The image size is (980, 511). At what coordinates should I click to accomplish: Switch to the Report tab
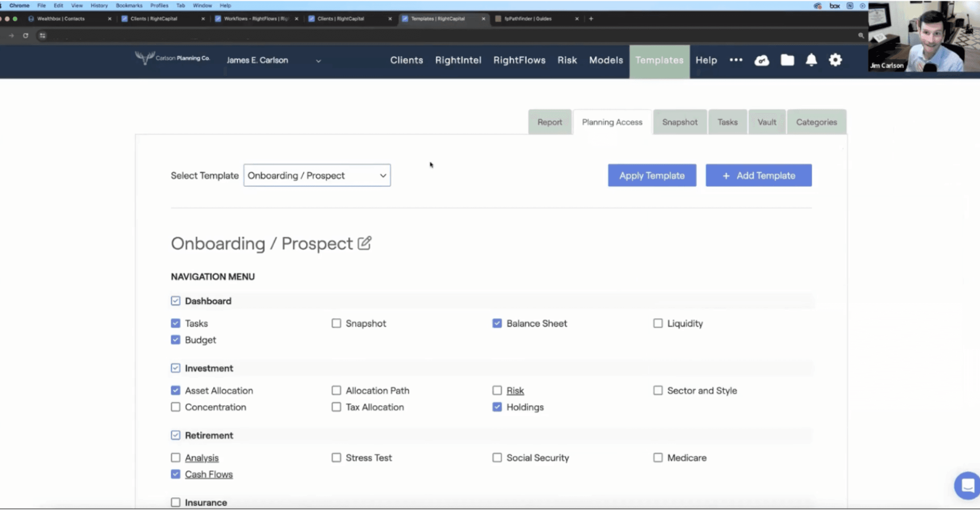(549, 122)
